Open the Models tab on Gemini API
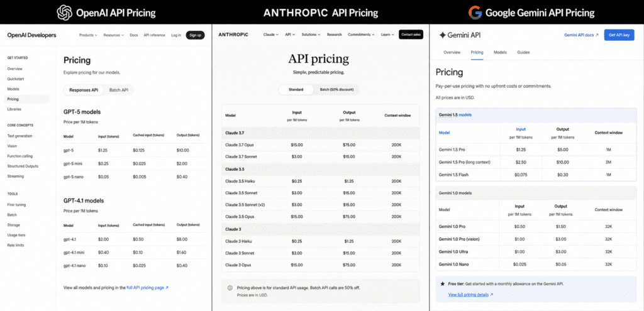The image size is (644, 311). tap(500, 53)
